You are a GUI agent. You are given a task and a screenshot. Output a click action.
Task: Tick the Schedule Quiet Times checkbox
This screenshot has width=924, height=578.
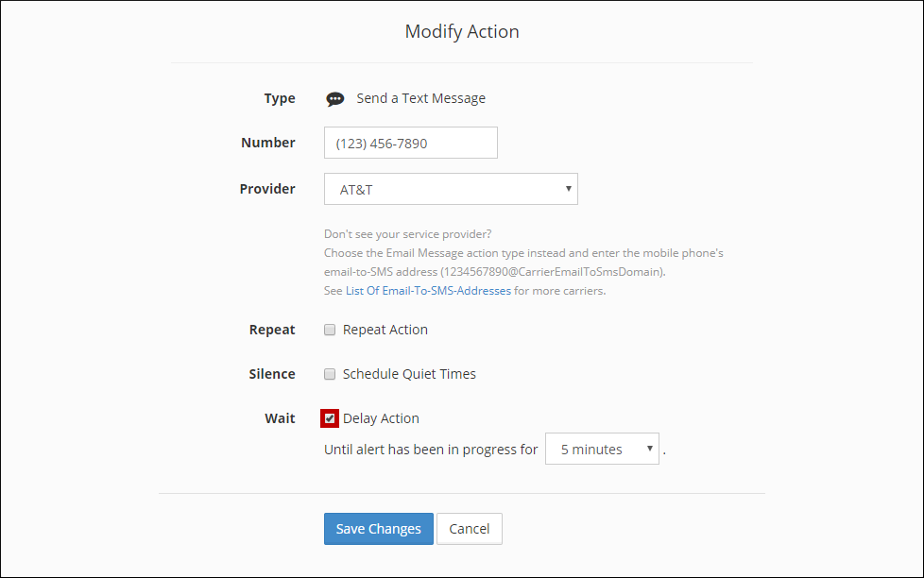pyautogui.click(x=330, y=374)
